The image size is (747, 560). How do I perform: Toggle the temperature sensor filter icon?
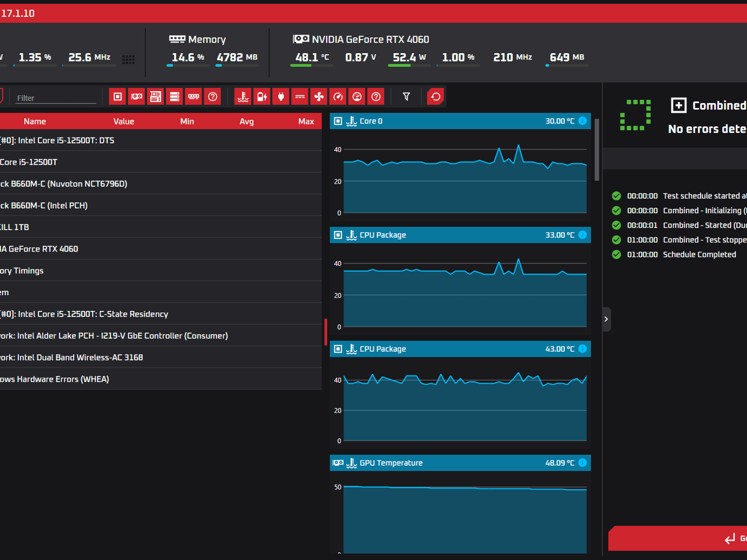[x=243, y=97]
